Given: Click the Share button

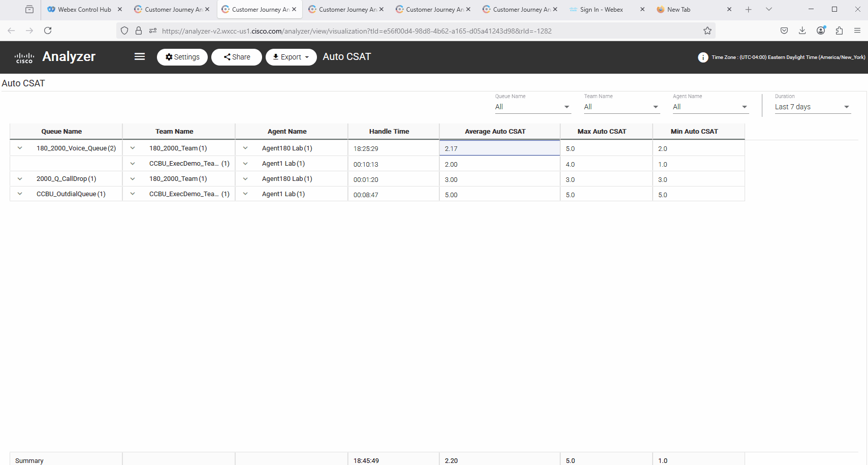Looking at the screenshot, I should pyautogui.click(x=237, y=57).
